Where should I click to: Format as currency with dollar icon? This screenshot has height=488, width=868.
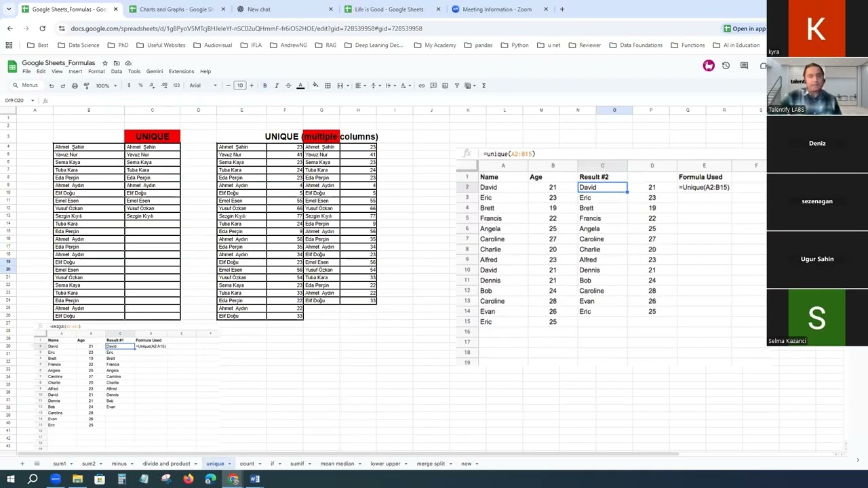tap(129, 85)
